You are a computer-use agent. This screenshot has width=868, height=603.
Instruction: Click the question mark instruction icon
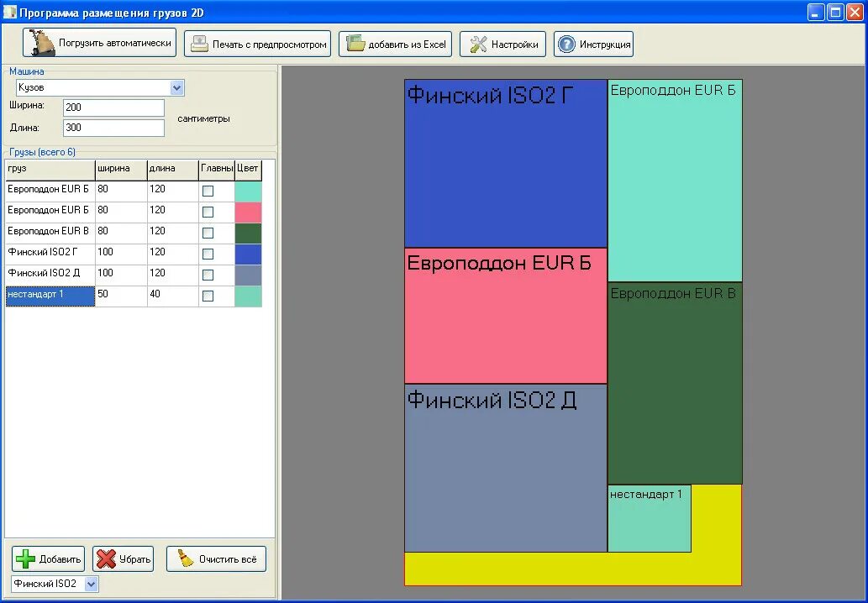click(566, 45)
